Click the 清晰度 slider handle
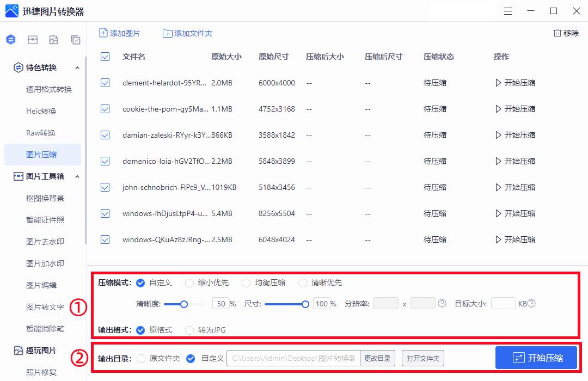Screen dimensions: 588x381 tap(183, 305)
